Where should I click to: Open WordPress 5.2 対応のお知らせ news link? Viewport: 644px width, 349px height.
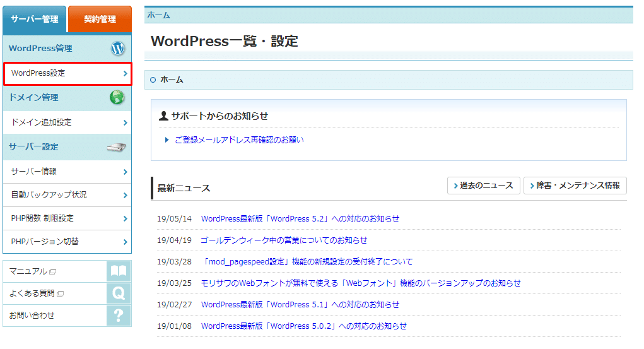(300, 219)
